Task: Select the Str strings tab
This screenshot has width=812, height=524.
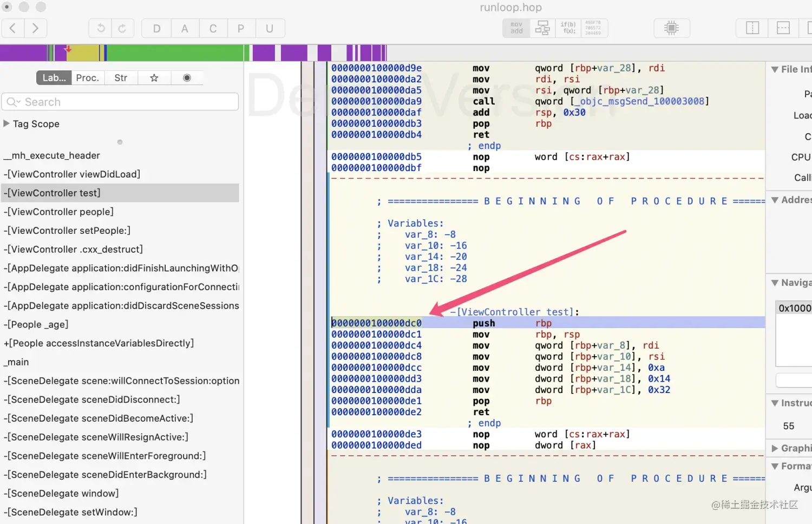Action: [x=121, y=78]
